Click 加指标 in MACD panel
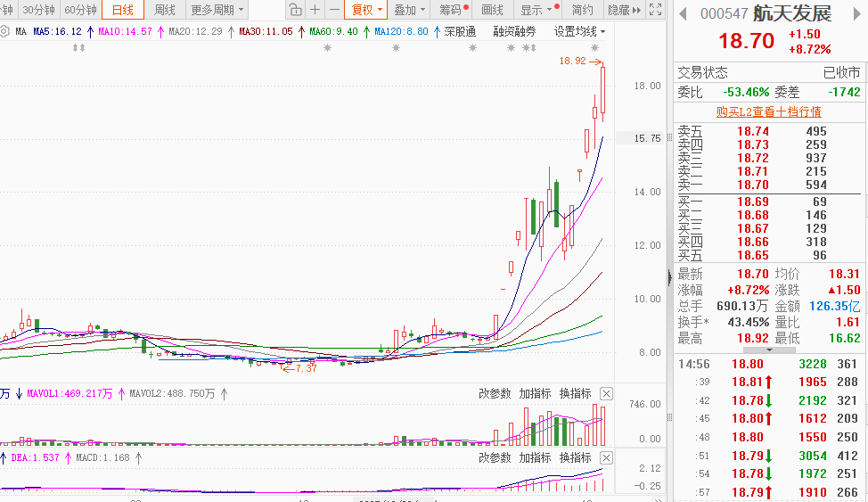 [x=535, y=457]
